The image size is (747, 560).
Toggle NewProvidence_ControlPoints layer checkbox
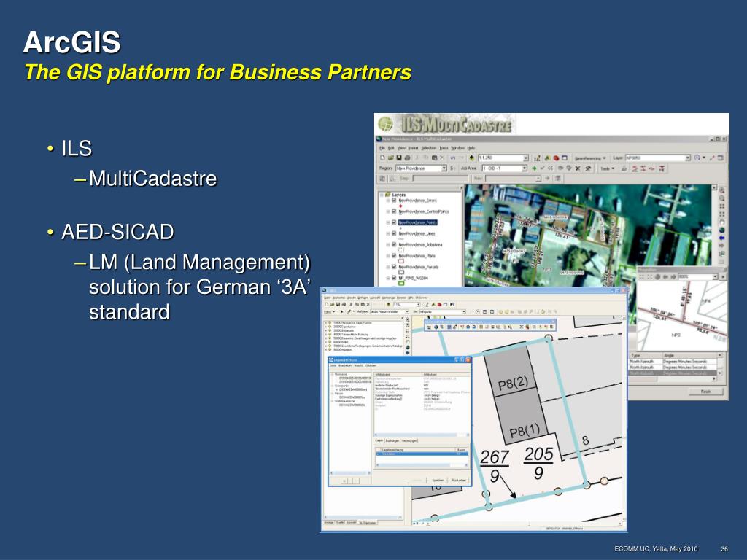coord(394,211)
